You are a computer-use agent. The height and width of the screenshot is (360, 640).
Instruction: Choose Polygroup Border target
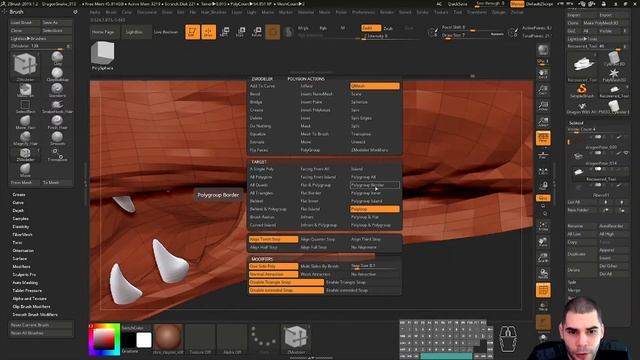click(x=374, y=185)
